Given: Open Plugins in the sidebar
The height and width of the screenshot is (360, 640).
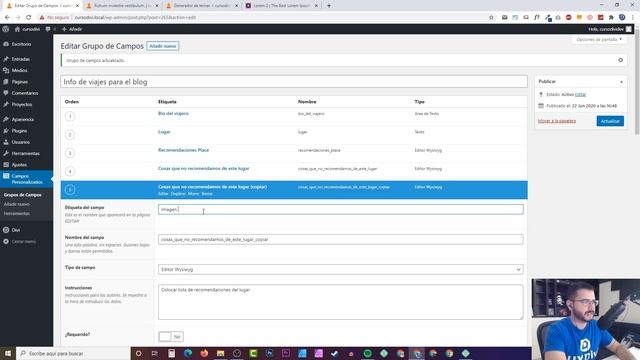Looking at the screenshot, I should (19, 131).
